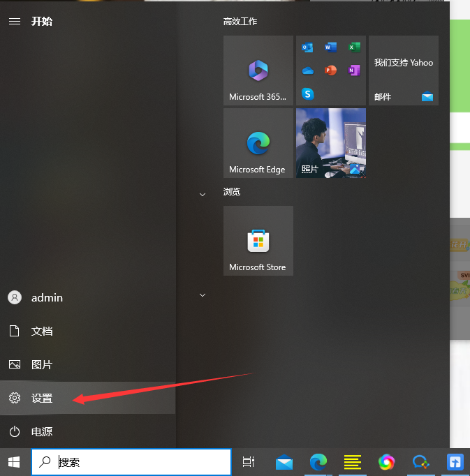Viewport: 470px width, 476px height.
Task: Launch the Microsoft Edge tile
Action: [x=258, y=143]
